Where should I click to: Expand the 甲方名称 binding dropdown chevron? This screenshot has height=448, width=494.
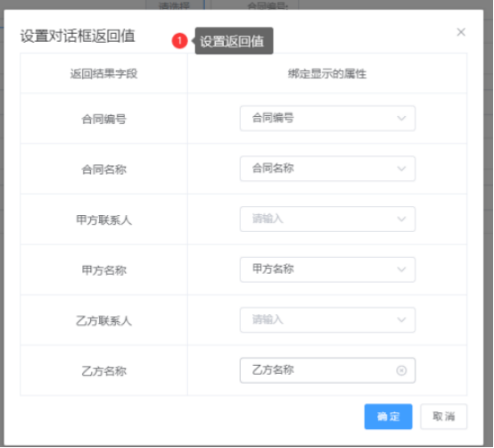(401, 270)
